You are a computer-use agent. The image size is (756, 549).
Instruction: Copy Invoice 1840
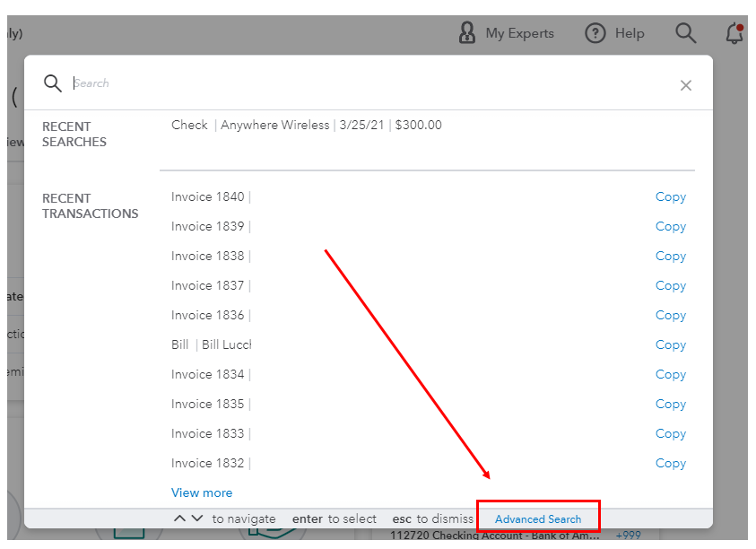pyautogui.click(x=670, y=197)
